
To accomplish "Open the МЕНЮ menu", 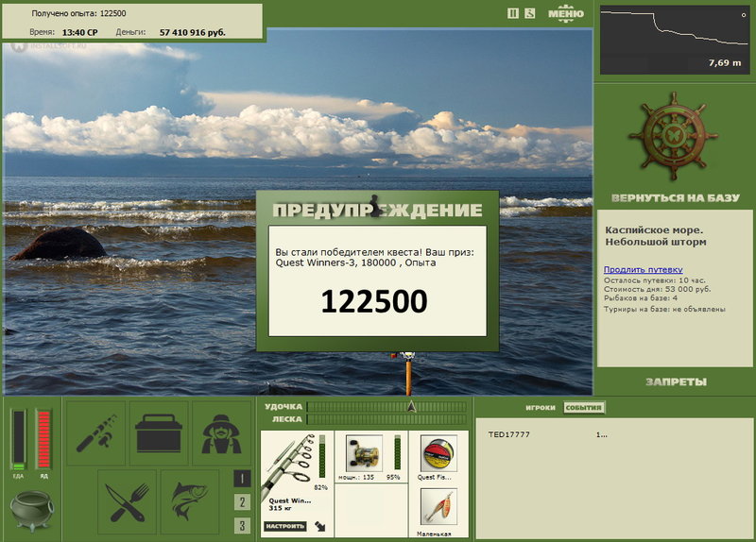I will tap(565, 14).
